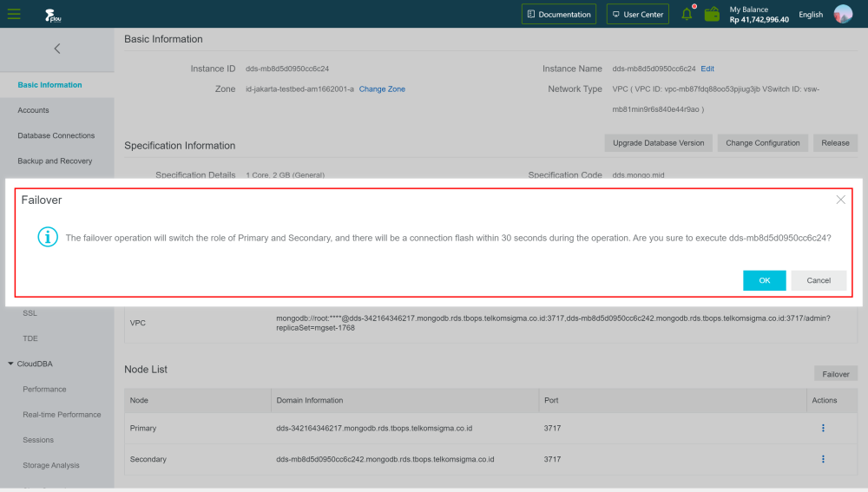Click the Flou logo in header

[x=53, y=16]
